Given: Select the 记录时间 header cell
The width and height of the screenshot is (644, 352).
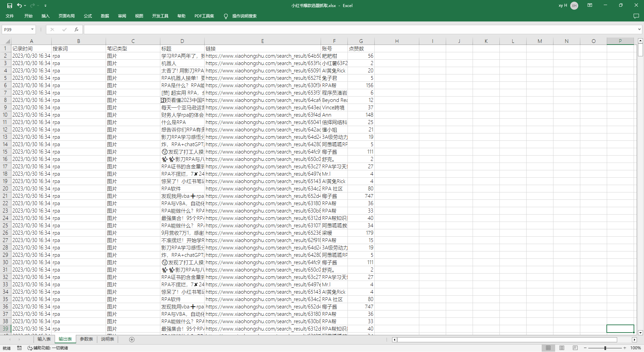Looking at the screenshot, I should click(x=32, y=49).
